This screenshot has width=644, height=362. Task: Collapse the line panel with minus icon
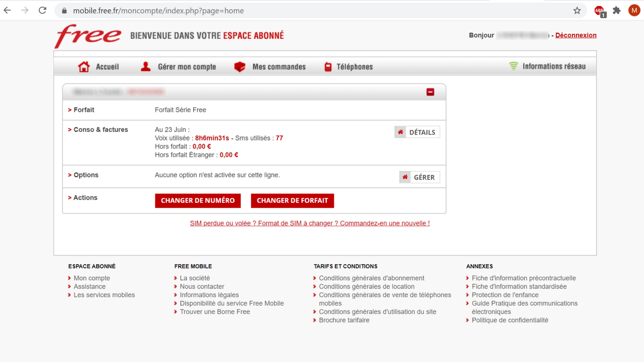pyautogui.click(x=430, y=92)
